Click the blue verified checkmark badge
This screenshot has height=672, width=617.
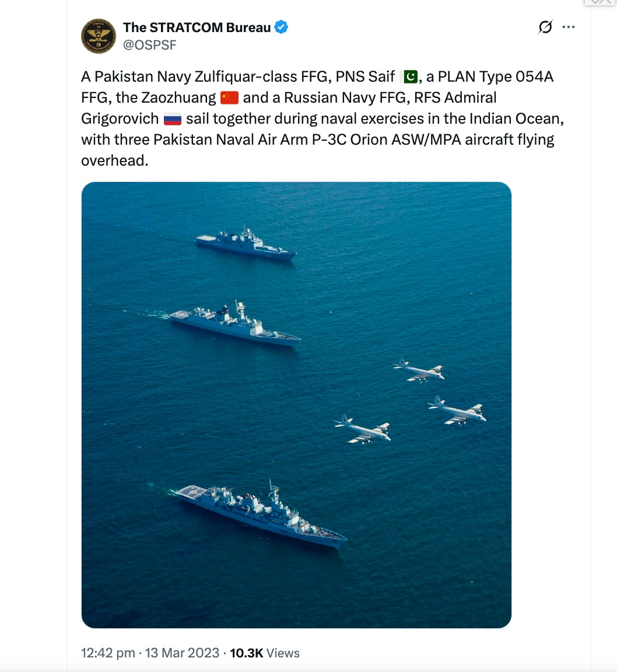[281, 27]
